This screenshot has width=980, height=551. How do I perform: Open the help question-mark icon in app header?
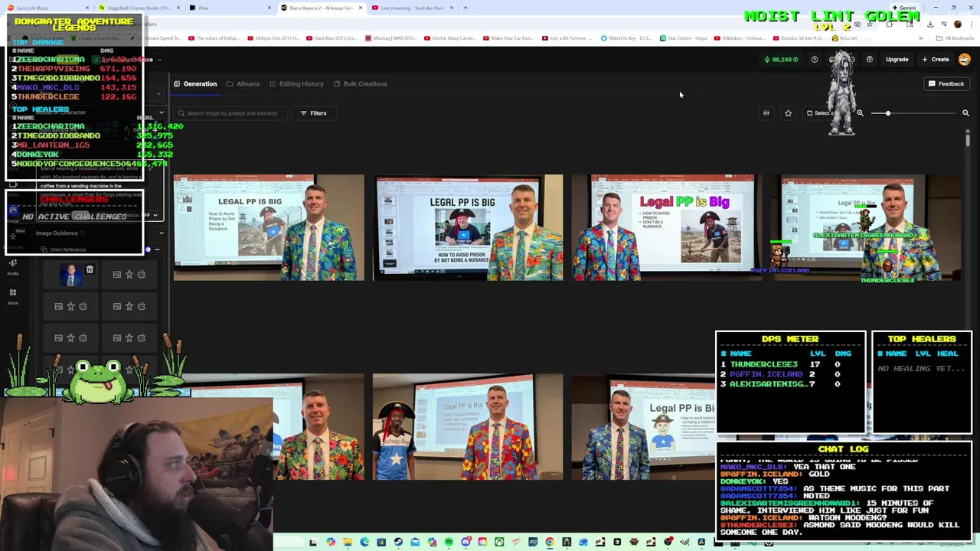(x=815, y=59)
